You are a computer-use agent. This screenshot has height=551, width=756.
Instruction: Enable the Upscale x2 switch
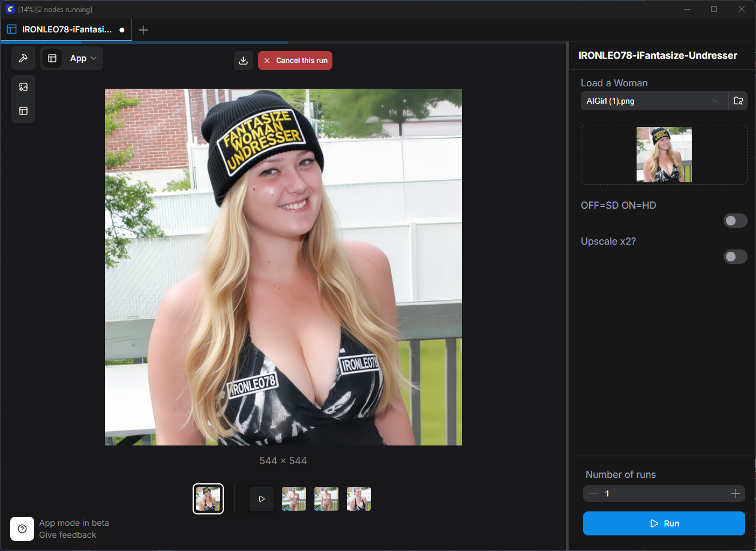735,257
